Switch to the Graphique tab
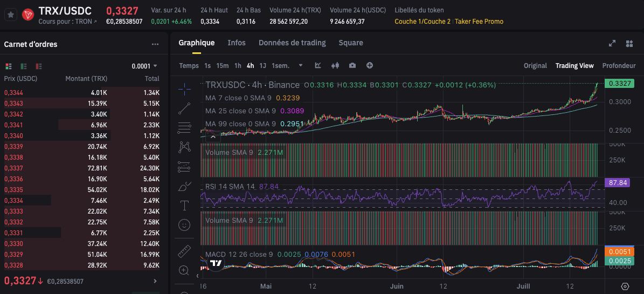The width and height of the screenshot is (644, 294). click(196, 43)
